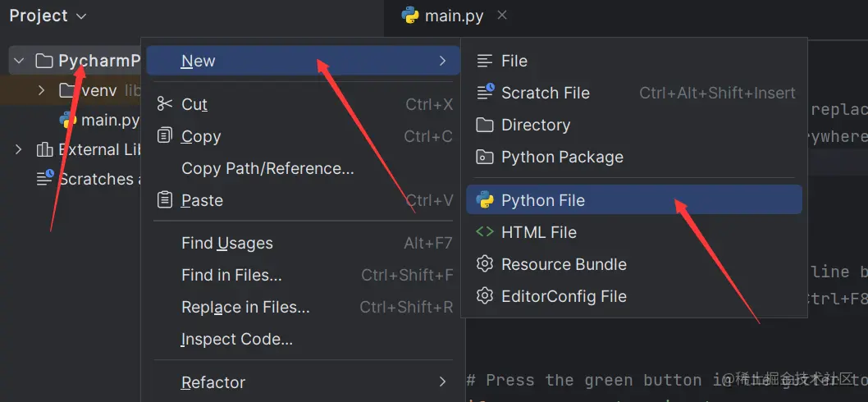The height and width of the screenshot is (402, 868).
Task: Click the EditorConfig File gear icon
Action: (x=484, y=296)
